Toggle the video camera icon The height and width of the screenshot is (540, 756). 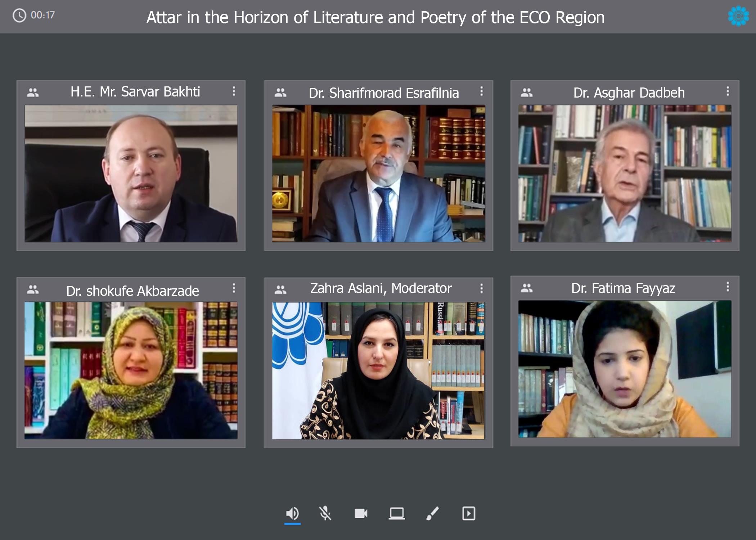(x=361, y=513)
